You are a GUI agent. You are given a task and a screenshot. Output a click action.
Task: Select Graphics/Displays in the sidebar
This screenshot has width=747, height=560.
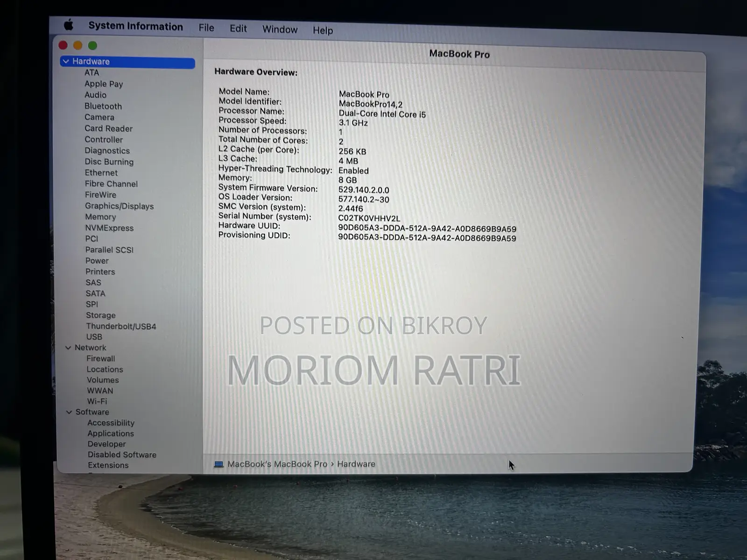pyautogui.click(x=120, y=206)
